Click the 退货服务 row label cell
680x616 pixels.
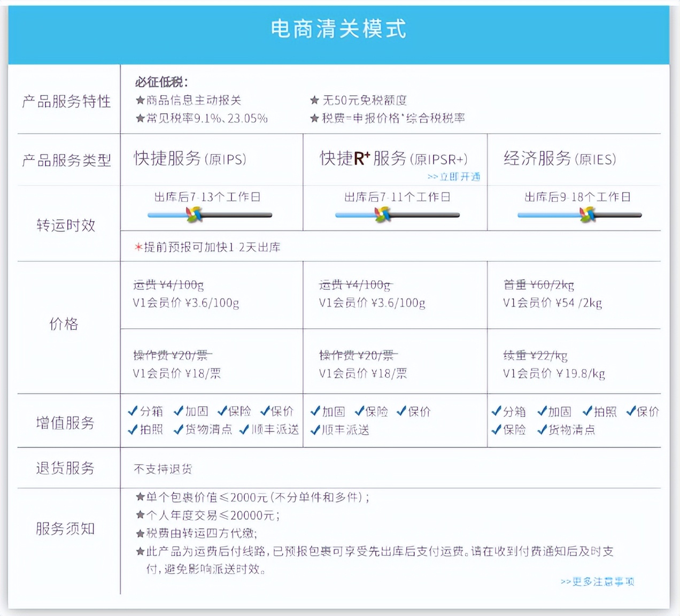point(66,468)
